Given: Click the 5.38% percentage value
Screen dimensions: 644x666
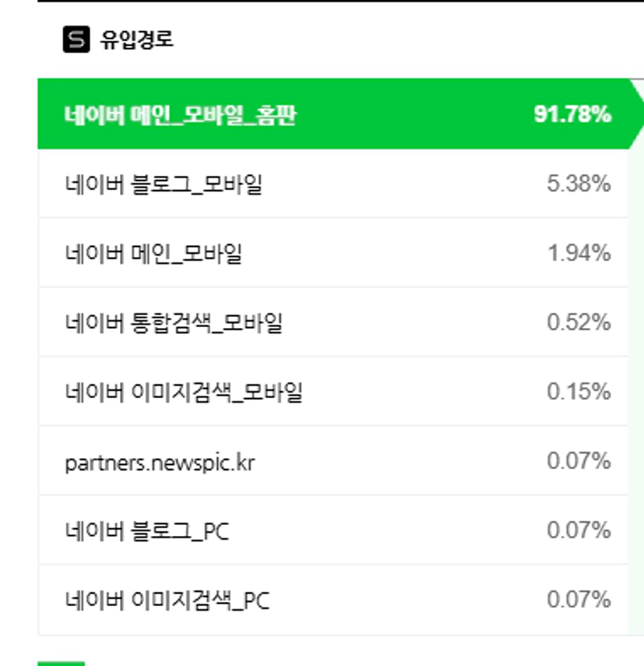Looking at the screenshot, I should pyautogui.click(x=579, y=184).
